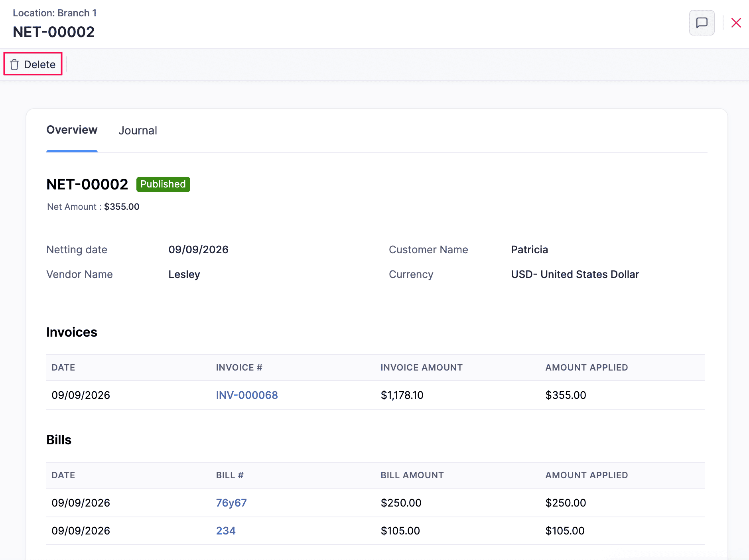
Task: Click the Invoices table DATE header
Action: point(63,367)
